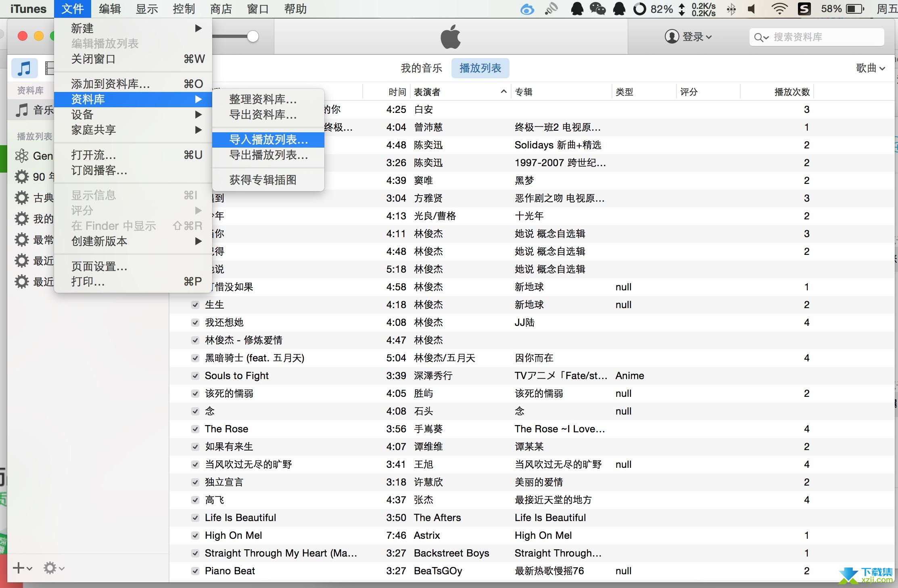Expand the 设备 submenu
The image size is (898, 588).
click(x=133, y=115)
